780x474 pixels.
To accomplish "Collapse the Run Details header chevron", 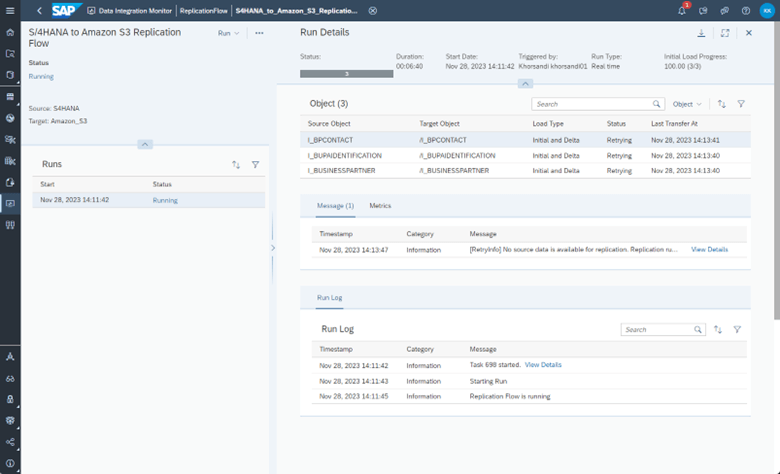I will pos(525,84).
